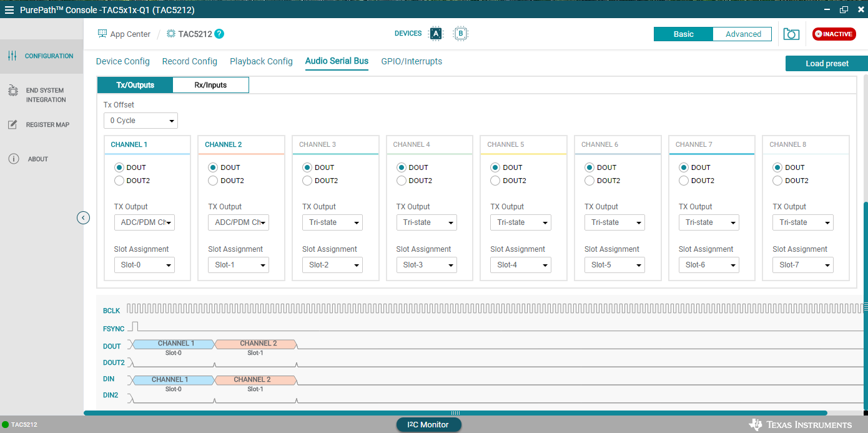
Task: Select DOUT2 radio for Channel 3
Action: [x=307, y=181]
